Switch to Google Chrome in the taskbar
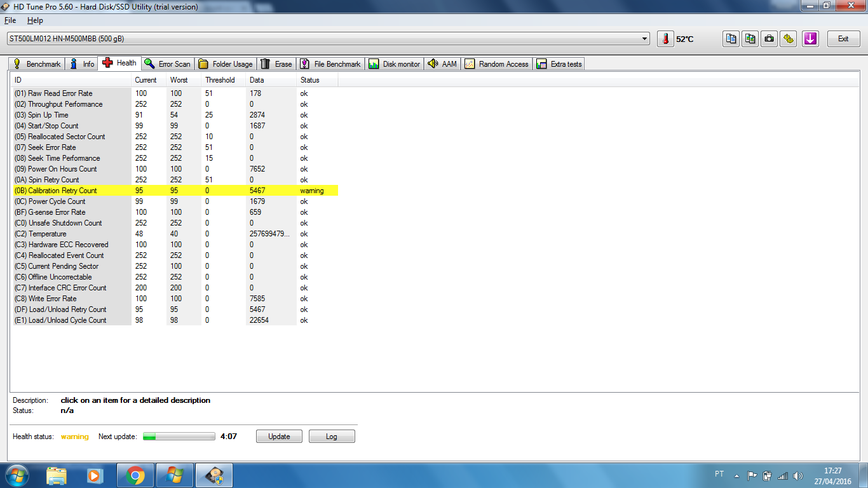868x488 pixels. (x=135, y=475)
